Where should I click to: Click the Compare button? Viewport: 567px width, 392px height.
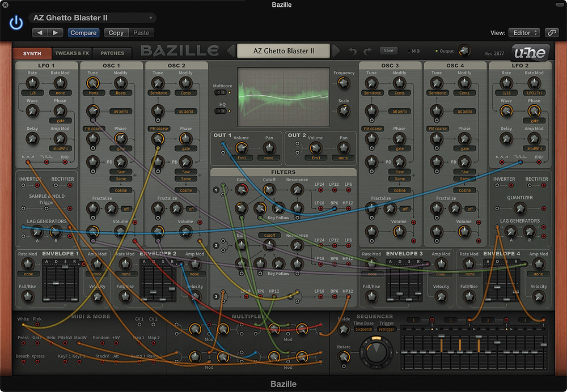83,33
